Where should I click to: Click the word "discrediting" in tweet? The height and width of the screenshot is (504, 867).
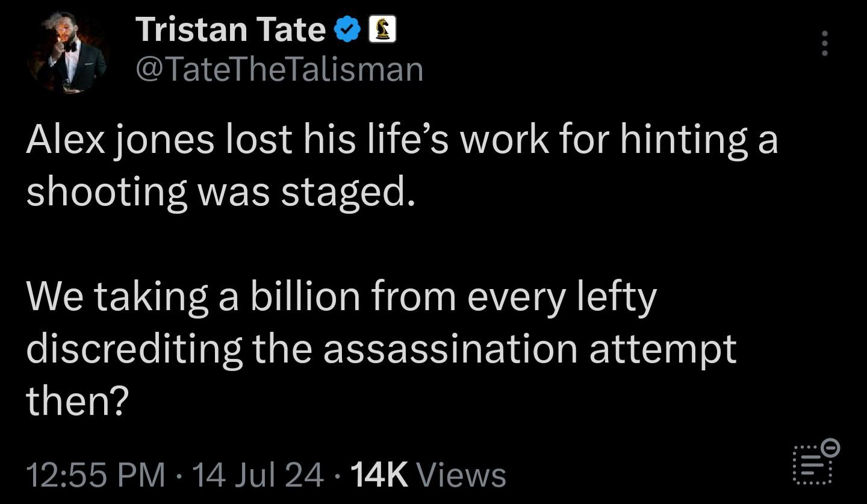(x=134, y=349)
